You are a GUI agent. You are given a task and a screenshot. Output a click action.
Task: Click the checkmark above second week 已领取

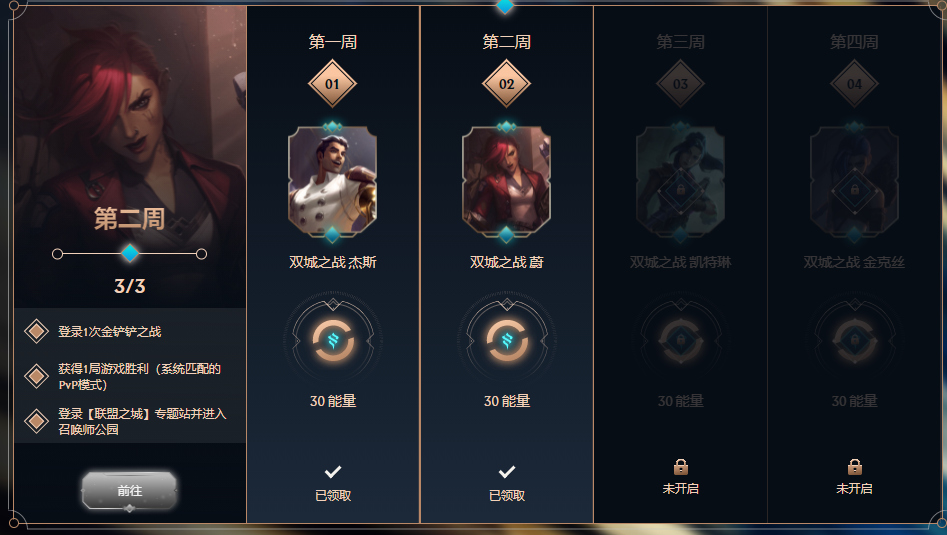click(507, 472)
